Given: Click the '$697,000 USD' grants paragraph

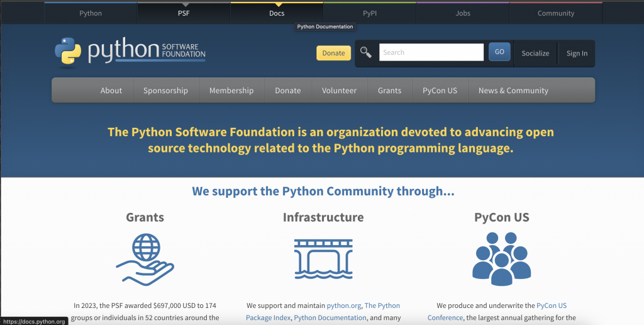Looking at the screenshot, I should coord(145,311).
